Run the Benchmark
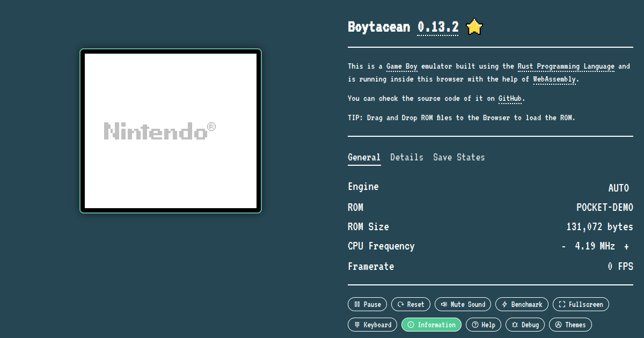644x338 pixels. [x=522, y=304]
